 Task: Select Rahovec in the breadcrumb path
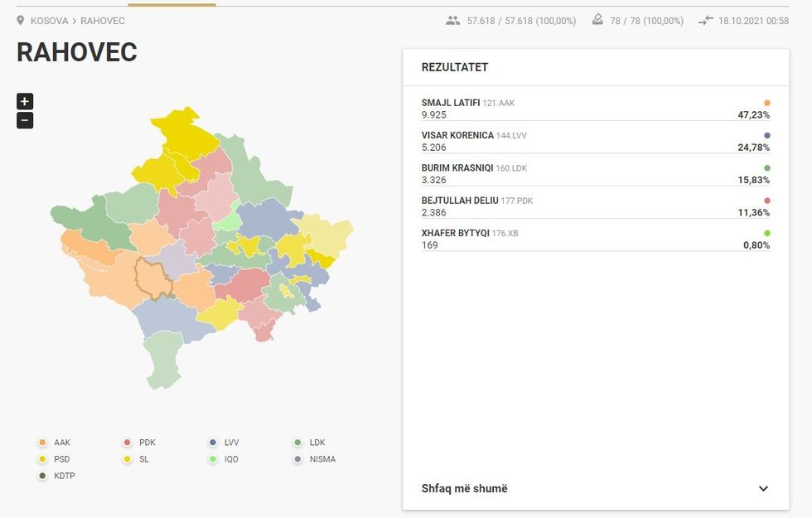click(x=103, y=21)
